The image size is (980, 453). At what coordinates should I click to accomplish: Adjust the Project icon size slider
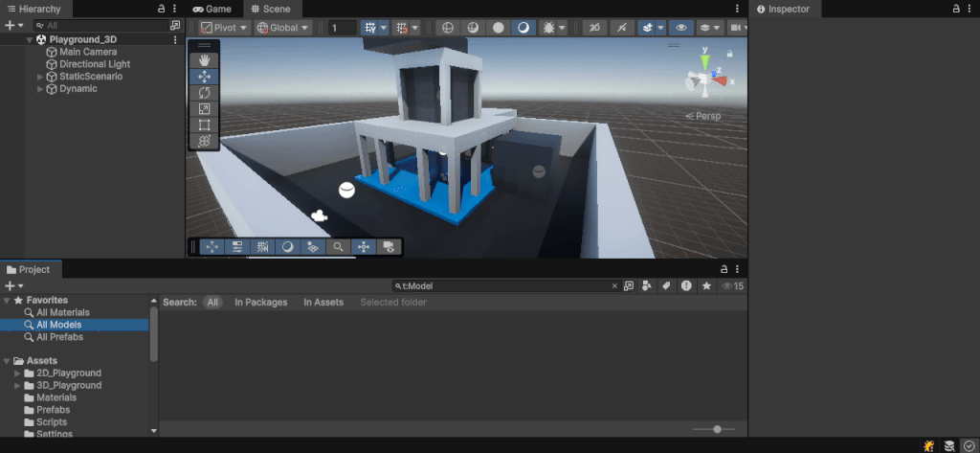pos(717,429)
